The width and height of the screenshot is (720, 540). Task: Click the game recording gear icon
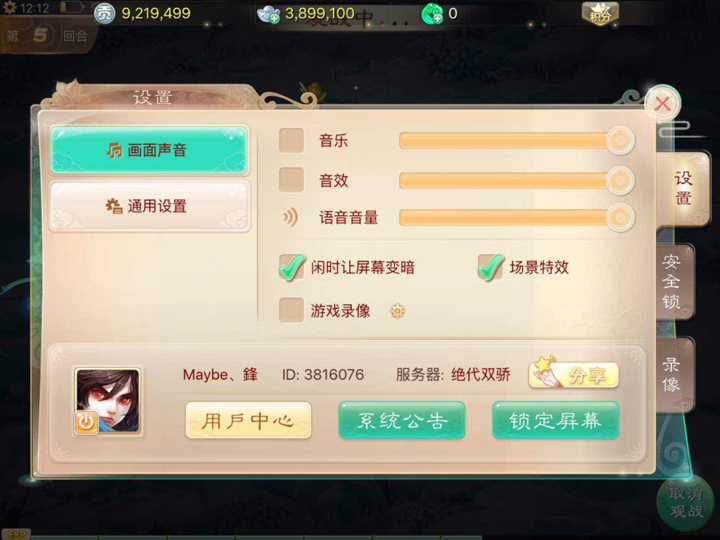point(397,311)
